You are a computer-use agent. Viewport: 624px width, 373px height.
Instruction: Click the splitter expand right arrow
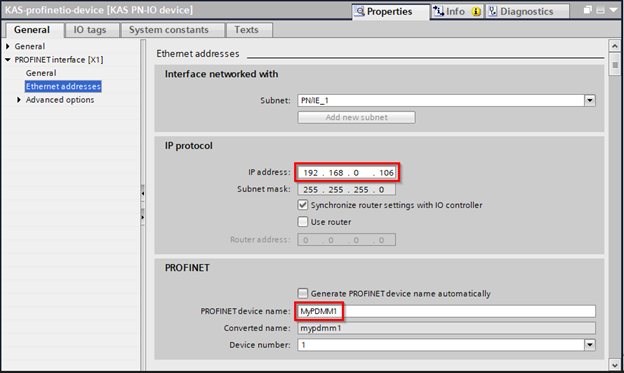[x=143, y=217]
